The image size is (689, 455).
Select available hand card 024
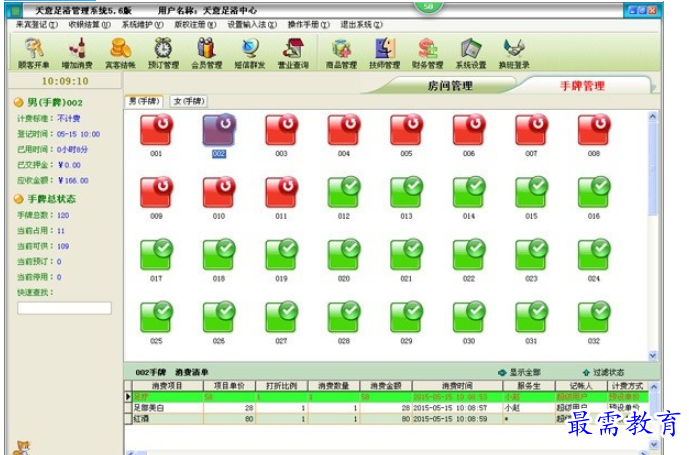594,260
